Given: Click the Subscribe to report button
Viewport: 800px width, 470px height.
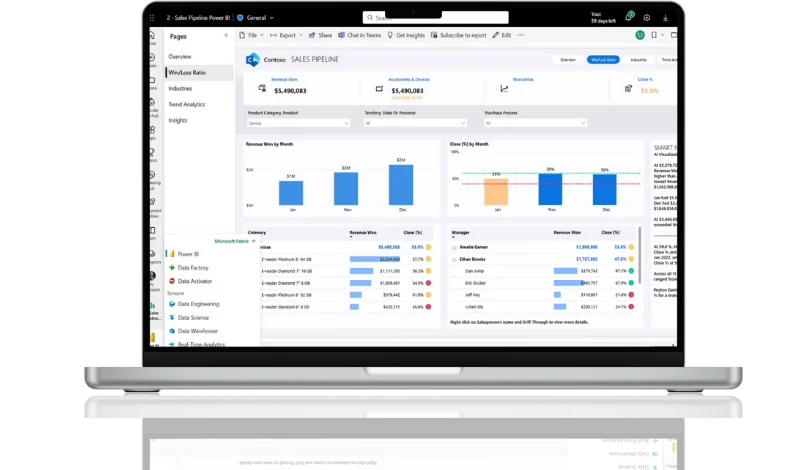Looking at the screenshot, I should pyautogui.click(x=459, y=35).
